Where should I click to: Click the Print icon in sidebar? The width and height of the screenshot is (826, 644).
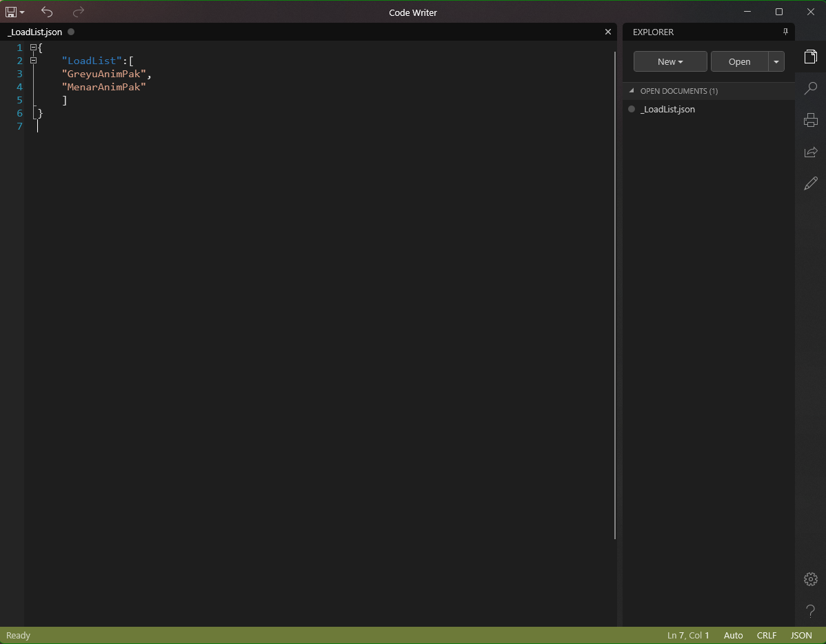pyautogui.click(x=810, y=120)
